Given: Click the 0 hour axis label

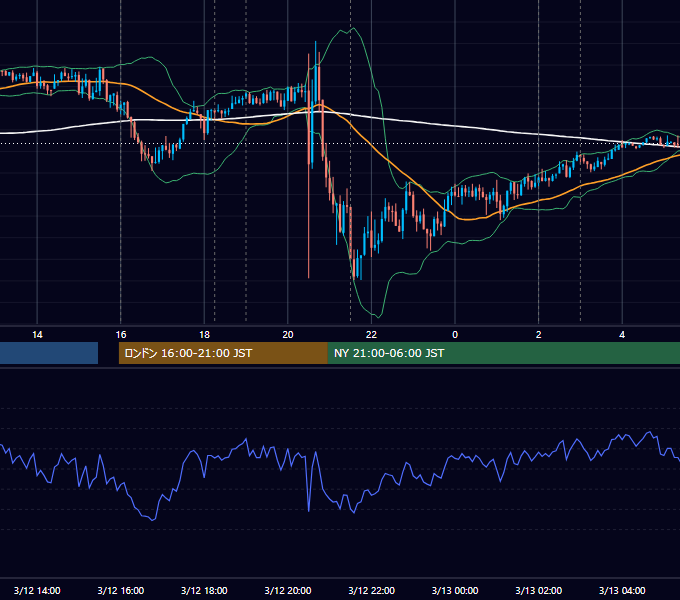Looking at the screenshot, I should pyautogui.click(x=455, y=335).
